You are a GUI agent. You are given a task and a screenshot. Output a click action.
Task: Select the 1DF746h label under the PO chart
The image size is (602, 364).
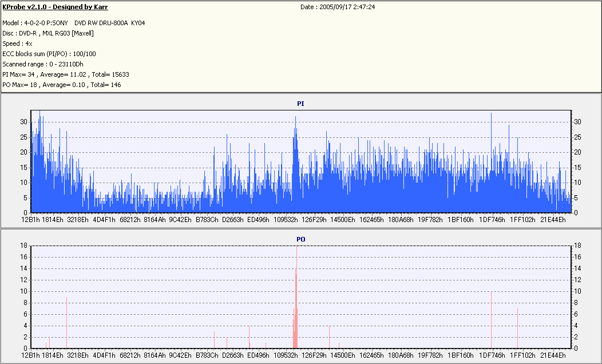(492, 355)
